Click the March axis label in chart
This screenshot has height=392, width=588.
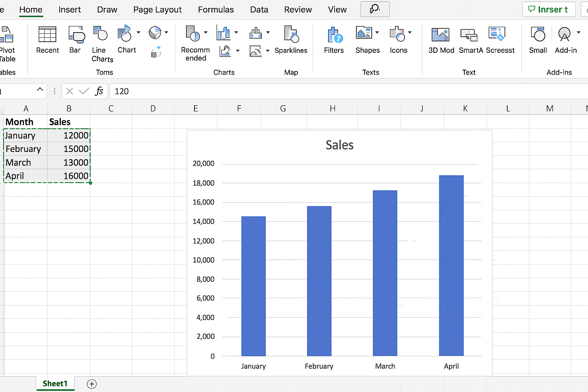(385, 366)
